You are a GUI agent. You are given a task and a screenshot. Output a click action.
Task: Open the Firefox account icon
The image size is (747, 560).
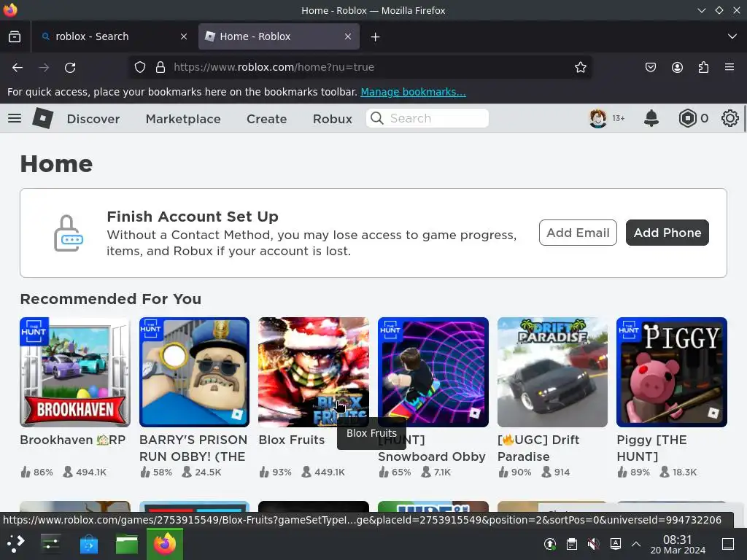click(677, 68)
